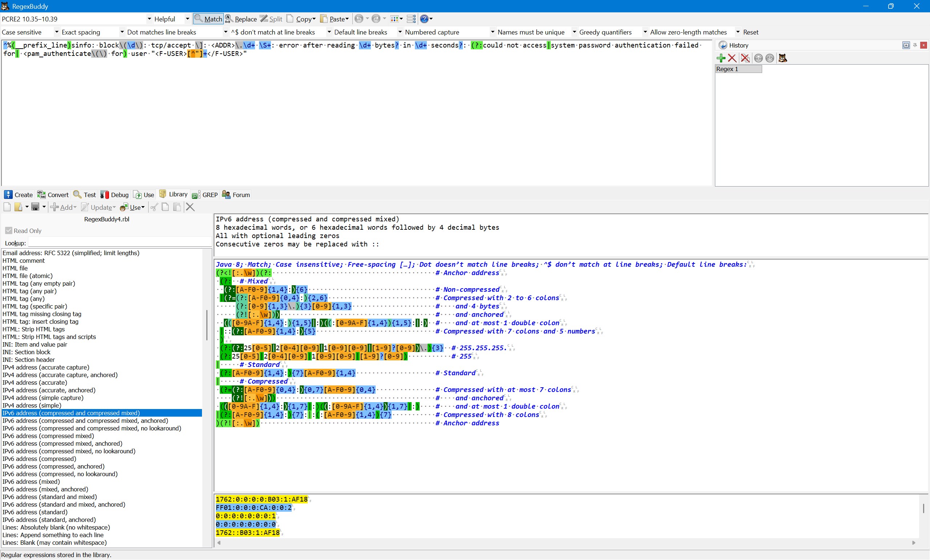Expand the Case sensitive option dropdown
The height and width of the screenshot is (560, 930).
(x=57, y=32)
